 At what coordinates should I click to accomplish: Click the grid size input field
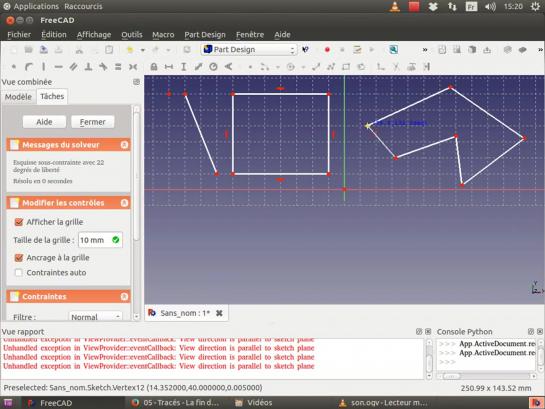pos(100,240)
